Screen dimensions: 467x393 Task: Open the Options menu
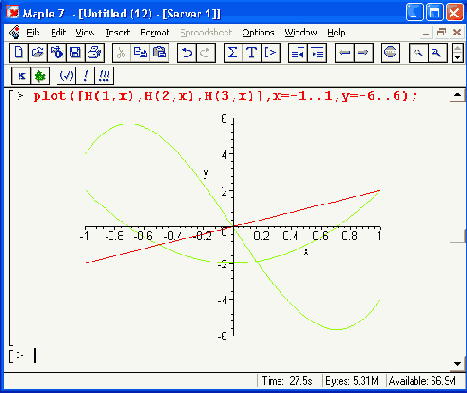point(258,32)
